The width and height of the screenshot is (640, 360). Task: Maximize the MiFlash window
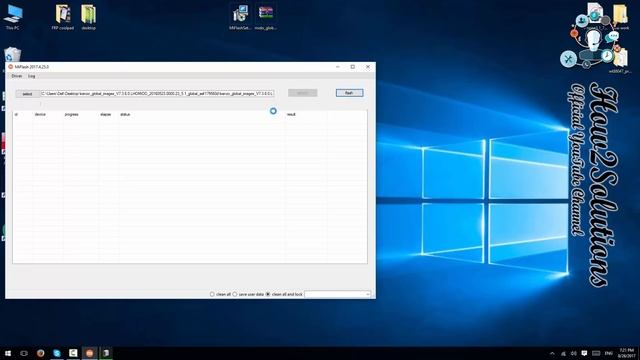pos(353,67)
